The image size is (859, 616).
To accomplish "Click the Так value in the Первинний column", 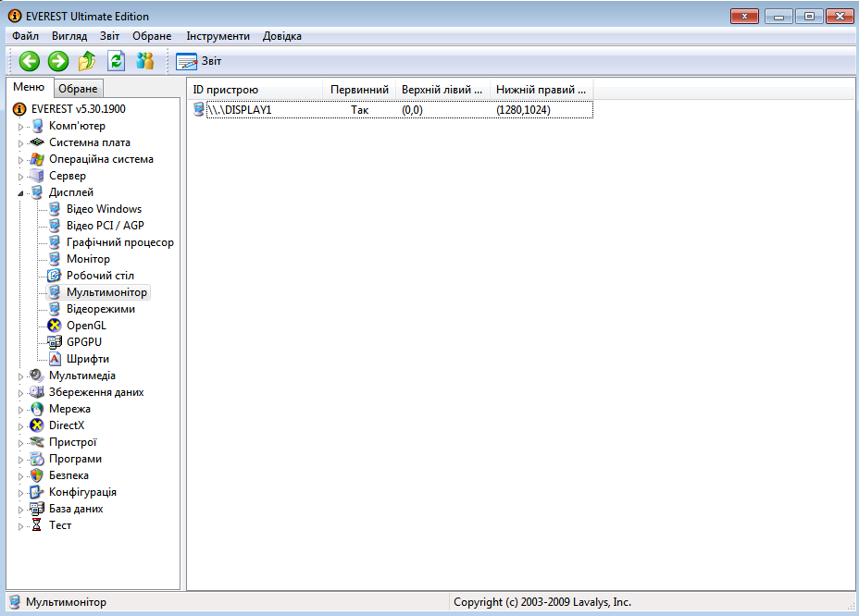I will point(359,110).
